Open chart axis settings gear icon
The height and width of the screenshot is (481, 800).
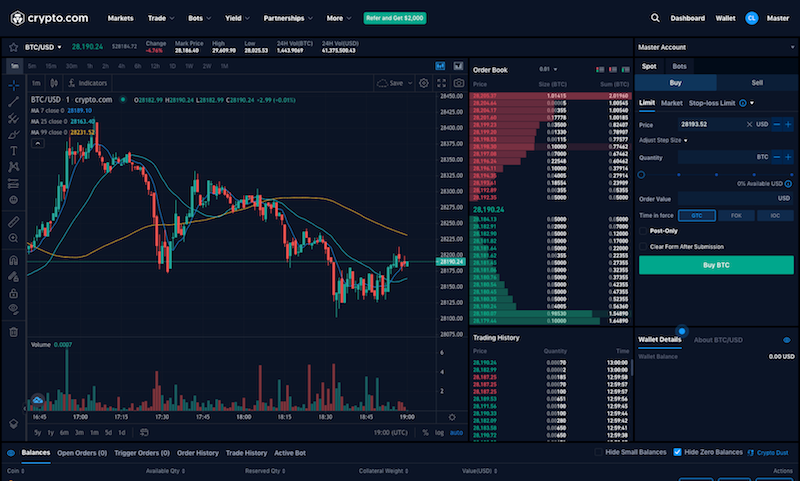452,417
